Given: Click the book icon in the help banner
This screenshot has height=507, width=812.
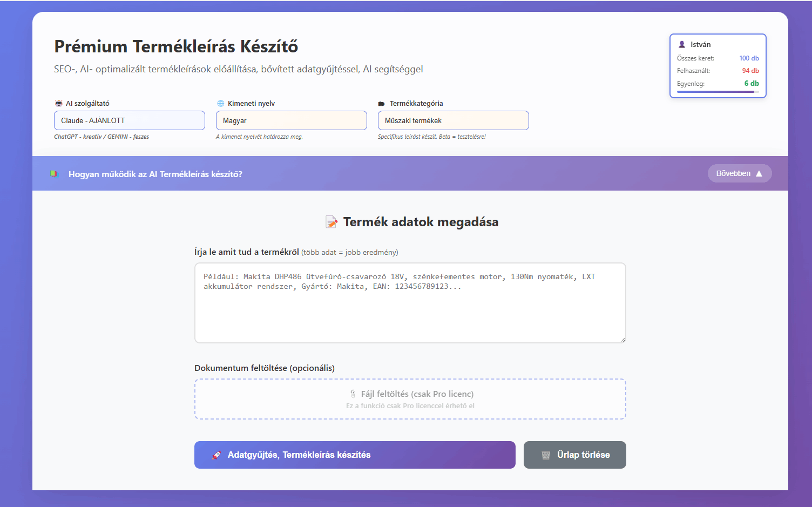Looking at the screenshot, I should [54, 174].
